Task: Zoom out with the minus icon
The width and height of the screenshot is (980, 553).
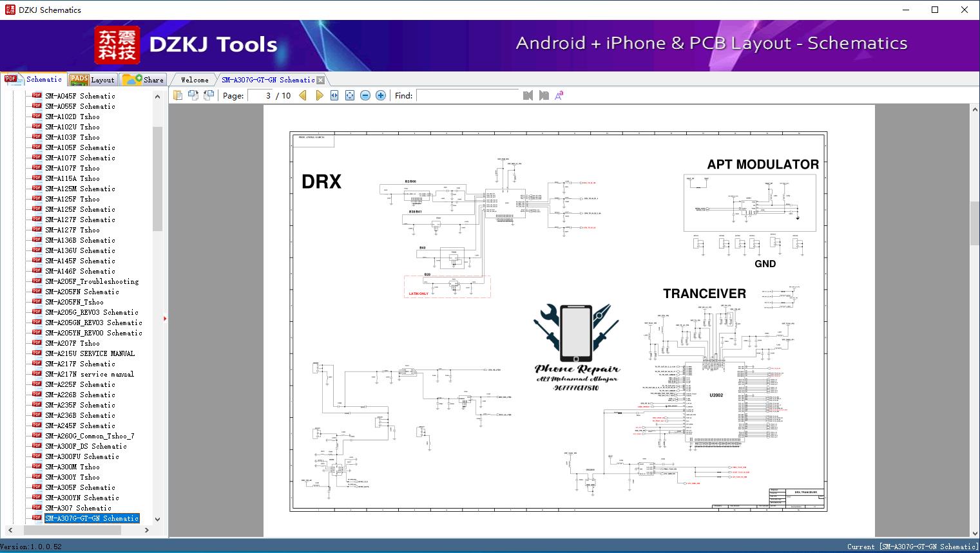Action: click(x=365, y=95)
